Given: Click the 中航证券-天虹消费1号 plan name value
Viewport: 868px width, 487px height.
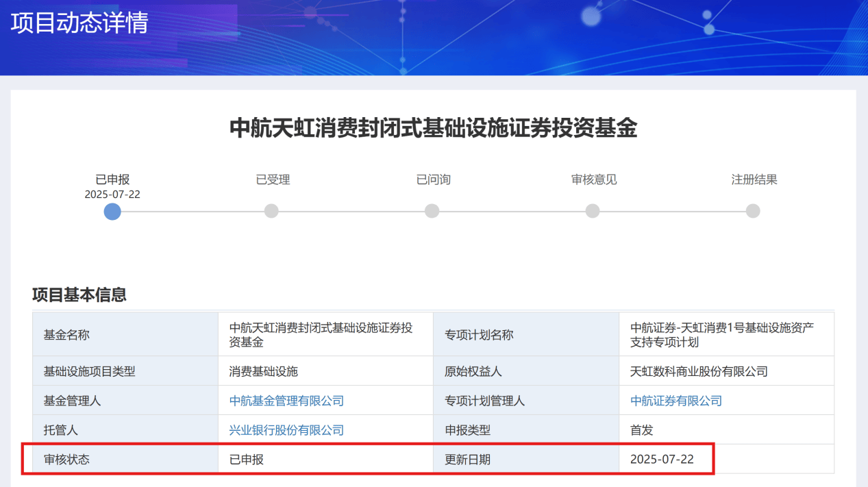Looking at the screenshot, I should (722, 334).
